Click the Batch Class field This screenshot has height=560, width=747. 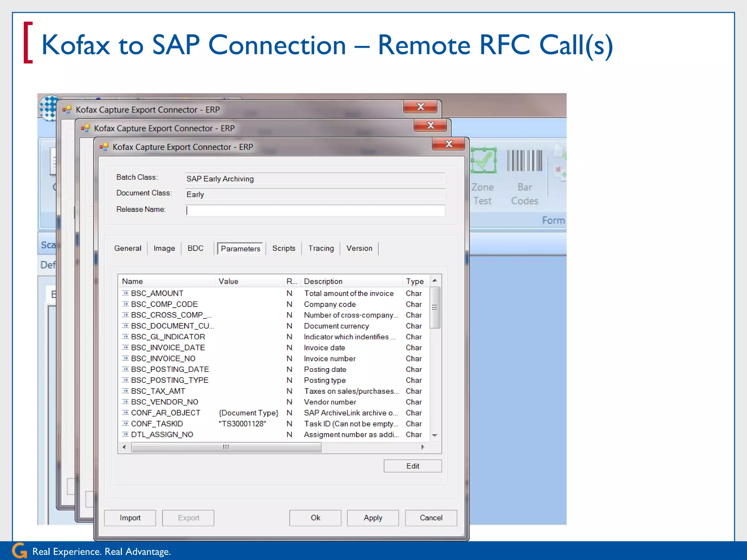tap(315, 179)
